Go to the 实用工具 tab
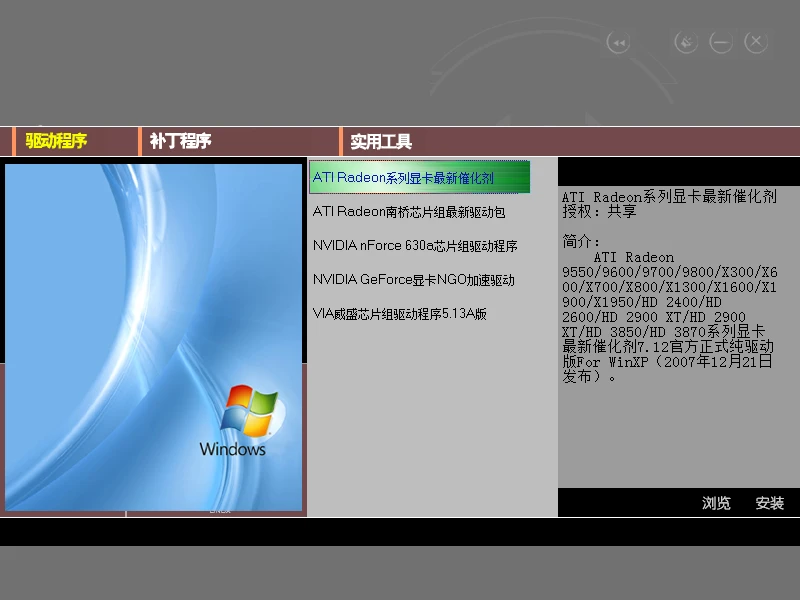800x600 pixels. tap(381, 142)
